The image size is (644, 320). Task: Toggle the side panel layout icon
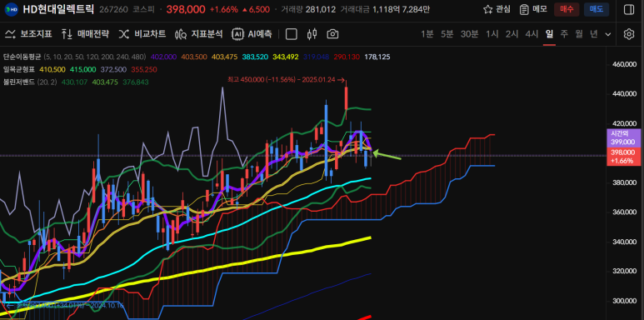point(628,9)
